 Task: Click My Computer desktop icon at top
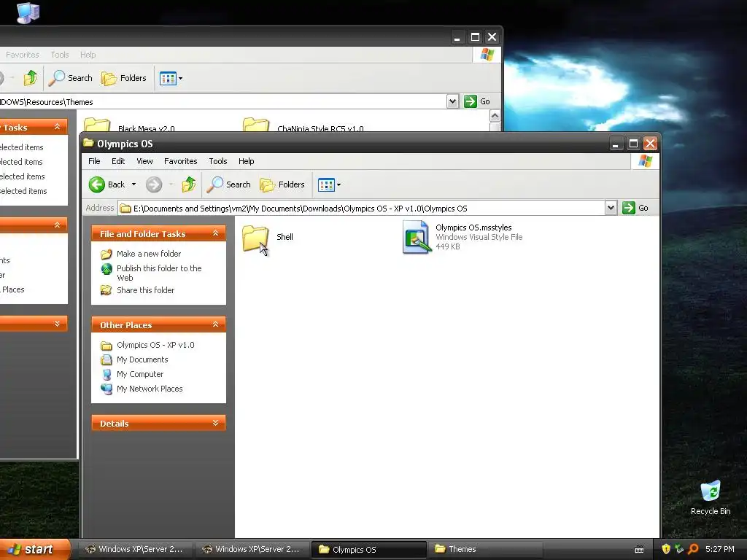28,12
